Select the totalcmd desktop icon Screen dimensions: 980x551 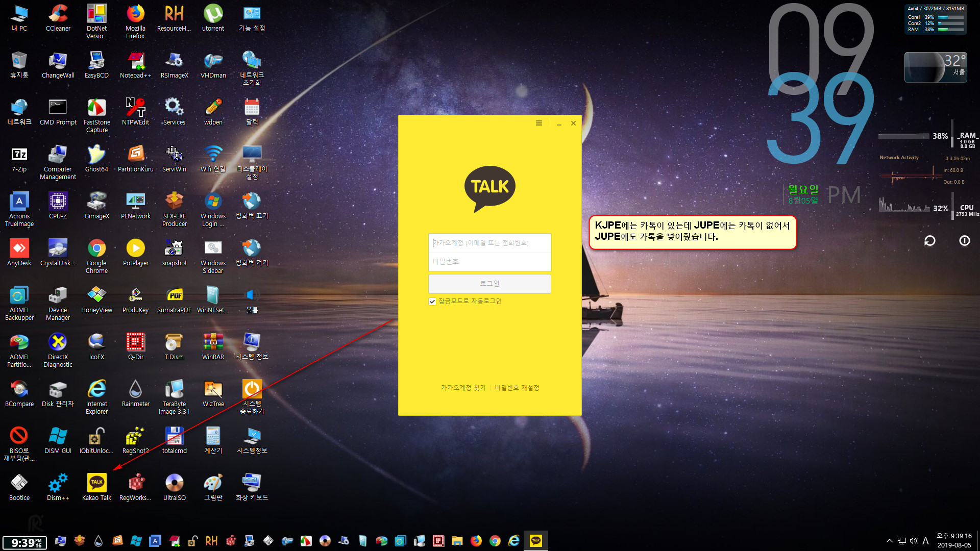tap(174, 440)
